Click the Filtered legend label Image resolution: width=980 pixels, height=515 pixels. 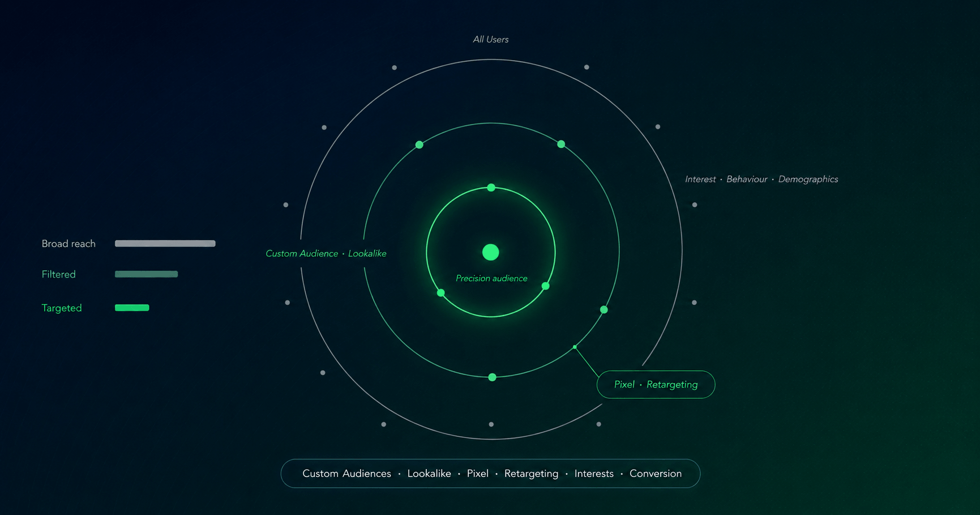pyautogui.click(x=58, y=274)
